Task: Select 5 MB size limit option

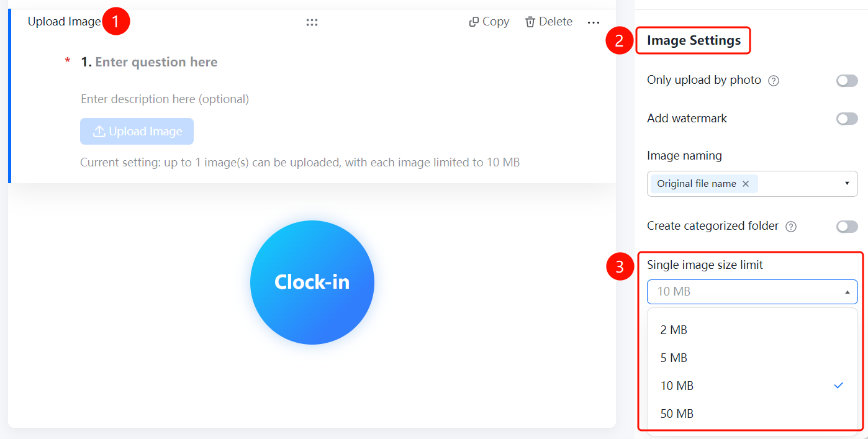Action: 753,358
